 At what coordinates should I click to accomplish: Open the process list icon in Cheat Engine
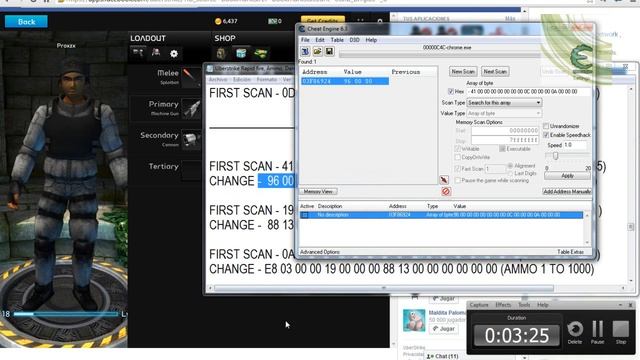point(305,51)
